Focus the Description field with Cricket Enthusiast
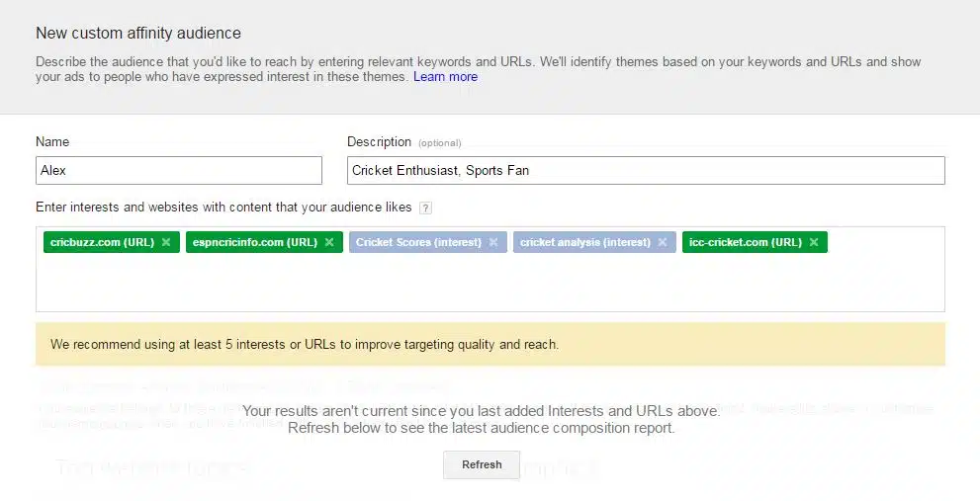The width and height of the screenshot is (980, 501). tap(646, 171)
